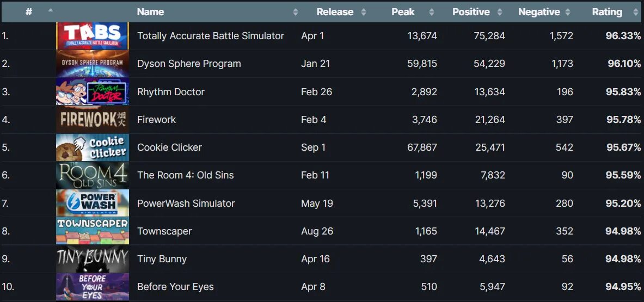Viewport: 644px width, 302px height.
Task: Select the Townscaper thumbnail image
Action: tap(93, 231)
